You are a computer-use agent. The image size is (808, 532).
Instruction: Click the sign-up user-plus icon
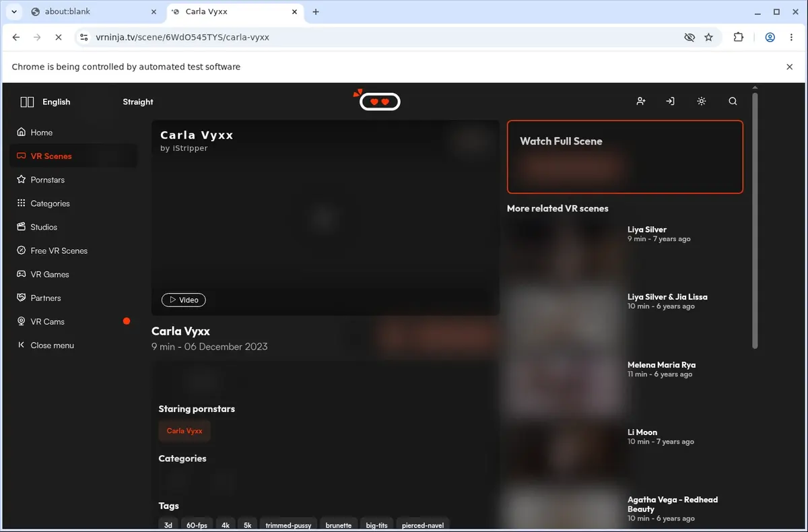pyautogui.click(x=641, y=101)
